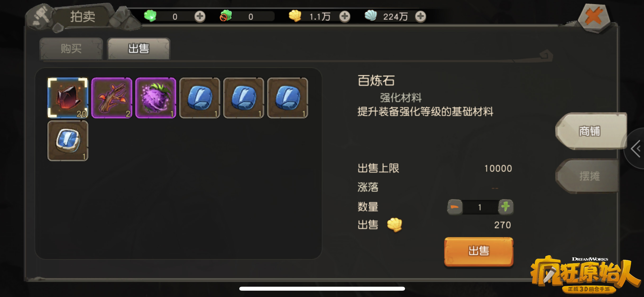Image resolution: width=644 pixels, height=297 pixels.
Task: Select the first blue stone item
Action: [200, 98]
